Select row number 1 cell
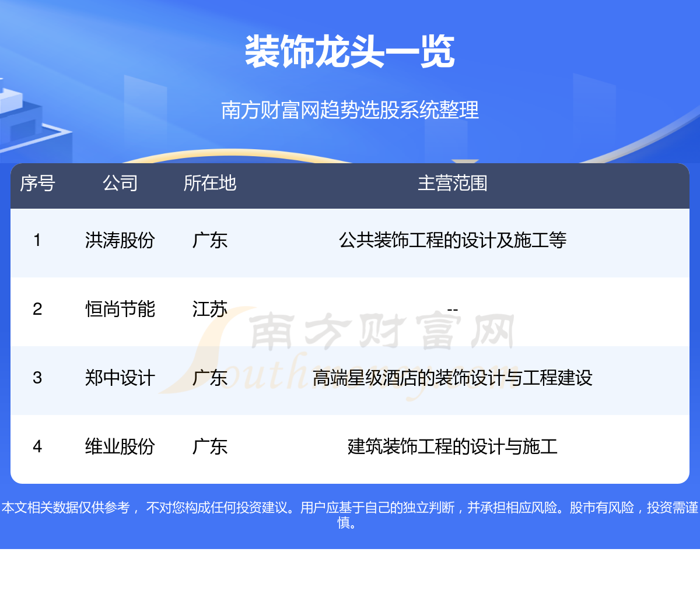The image size is (700, 612). pyautogui.click(x=37, y=240)
